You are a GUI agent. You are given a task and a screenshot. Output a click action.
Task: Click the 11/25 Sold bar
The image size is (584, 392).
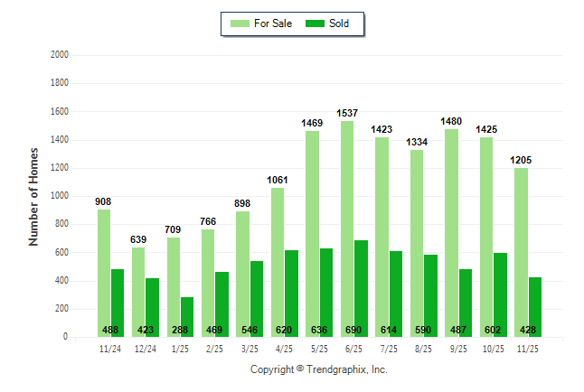tap(534, 307)
